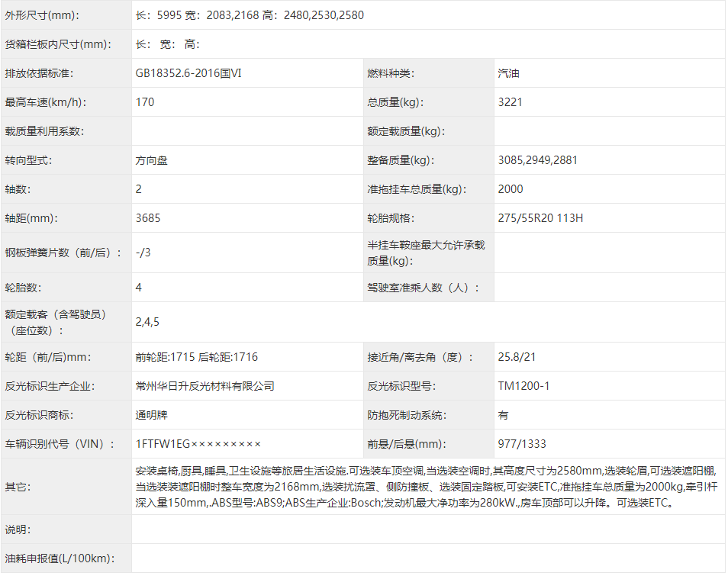Click the 反光标识商标 value 通明牌

[151, 415]
